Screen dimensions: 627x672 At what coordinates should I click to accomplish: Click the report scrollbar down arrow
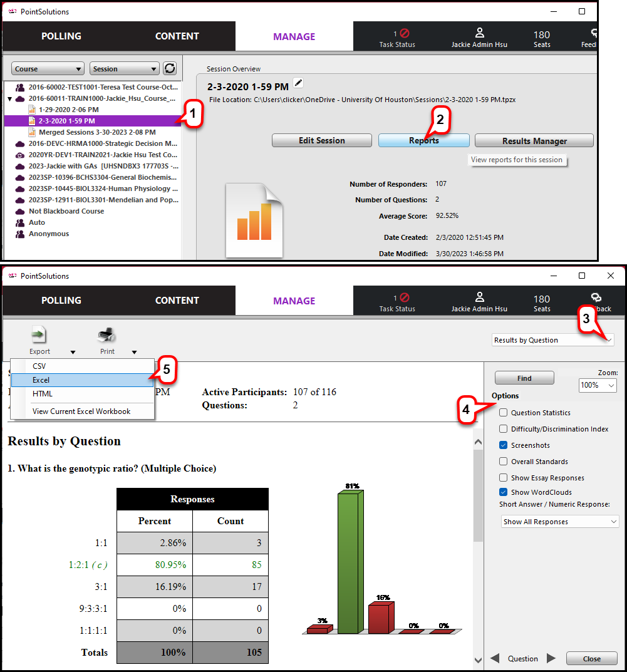(x=479, y=660)
